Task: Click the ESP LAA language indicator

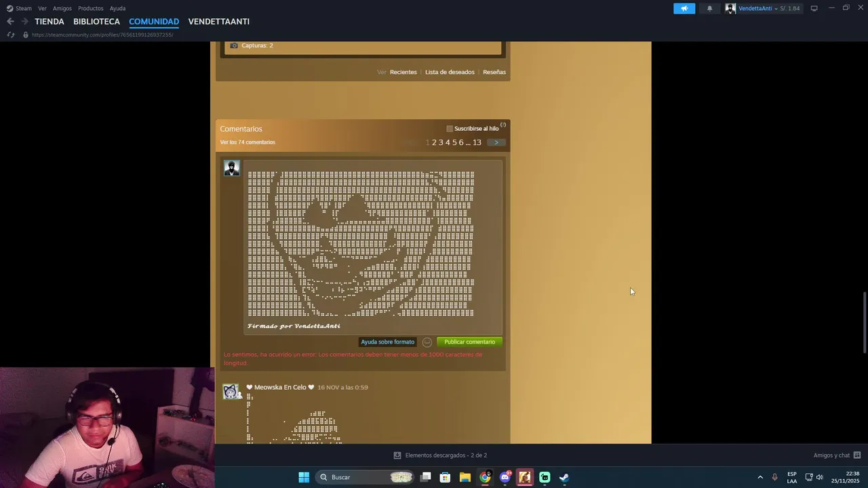Action: pos(792,477)
